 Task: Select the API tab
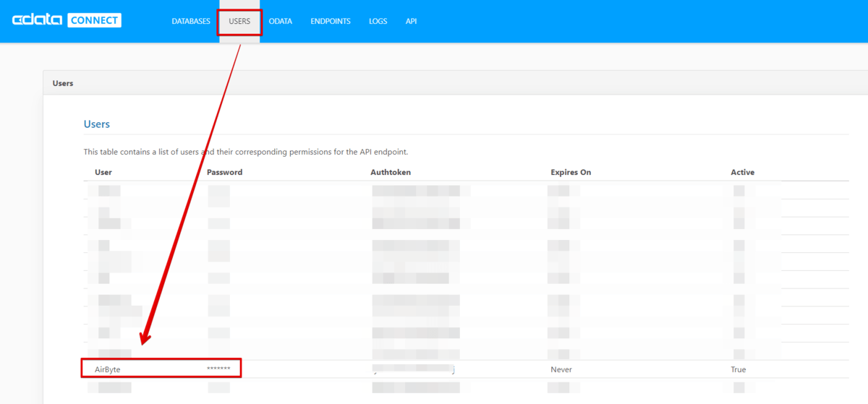[x=411, y=22]
